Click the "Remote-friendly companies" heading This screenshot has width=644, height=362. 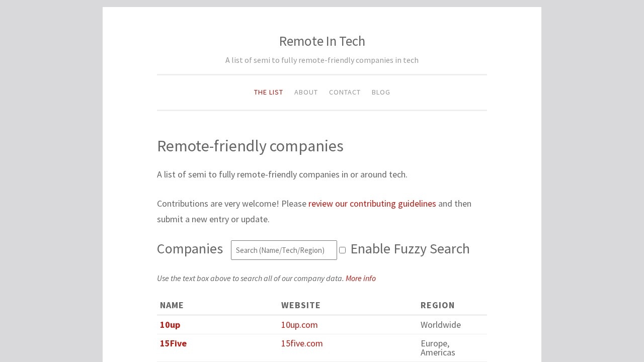coord(250,146)
